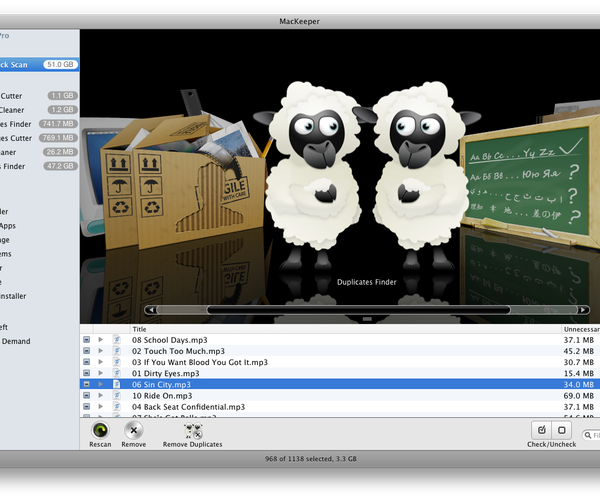Toggle checkbox for 06 Sin City.mp3

(86, 384)
